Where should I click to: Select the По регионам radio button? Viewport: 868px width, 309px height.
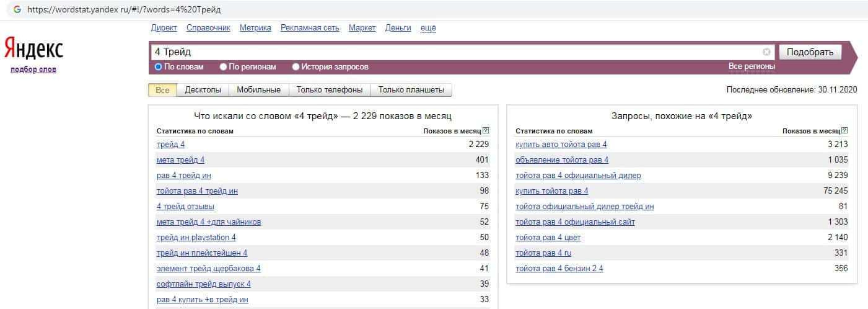(224, 67)
